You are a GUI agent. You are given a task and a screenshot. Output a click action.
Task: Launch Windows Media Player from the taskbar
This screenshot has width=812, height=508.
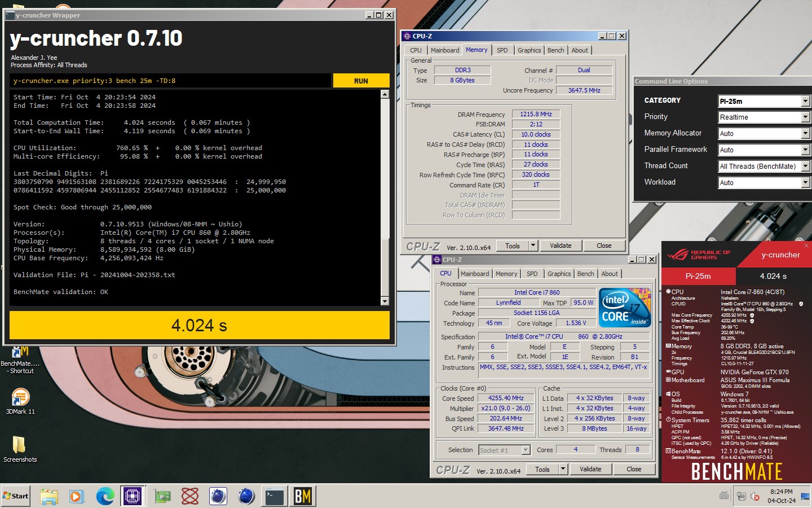coord(76,496)
